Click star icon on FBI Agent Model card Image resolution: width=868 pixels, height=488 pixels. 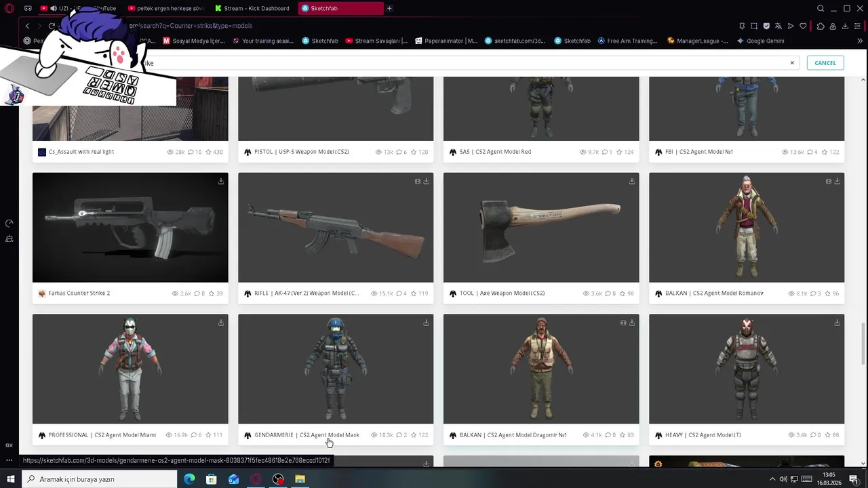825,152
